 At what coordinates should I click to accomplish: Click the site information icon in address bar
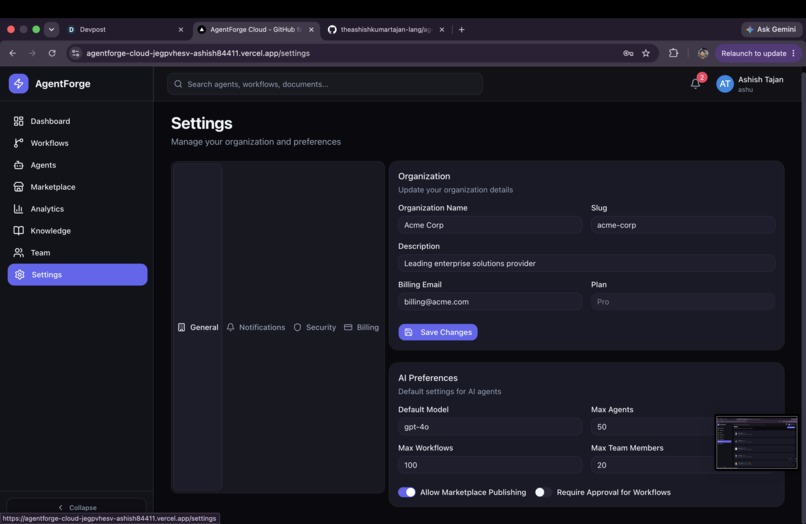[76, 53]
